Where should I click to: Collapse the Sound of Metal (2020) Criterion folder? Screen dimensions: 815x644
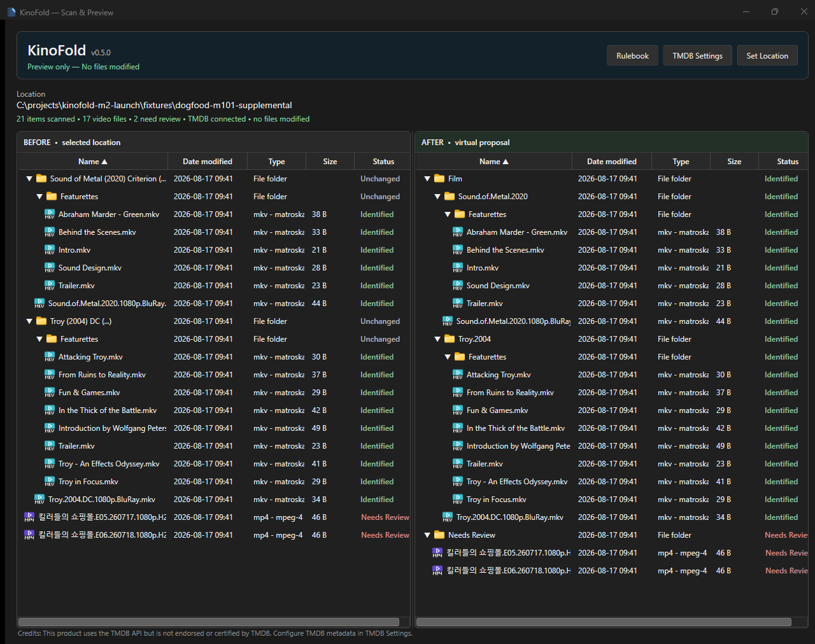pyautogui.click(x=29, y=179)
